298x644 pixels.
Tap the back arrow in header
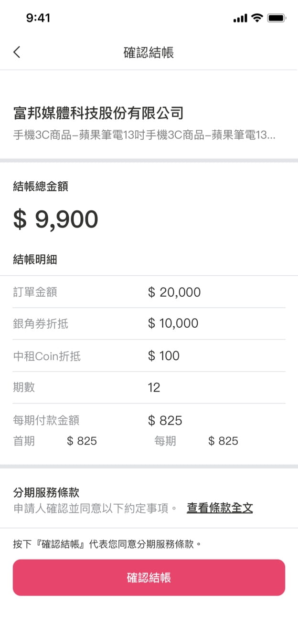pos(17,52)
